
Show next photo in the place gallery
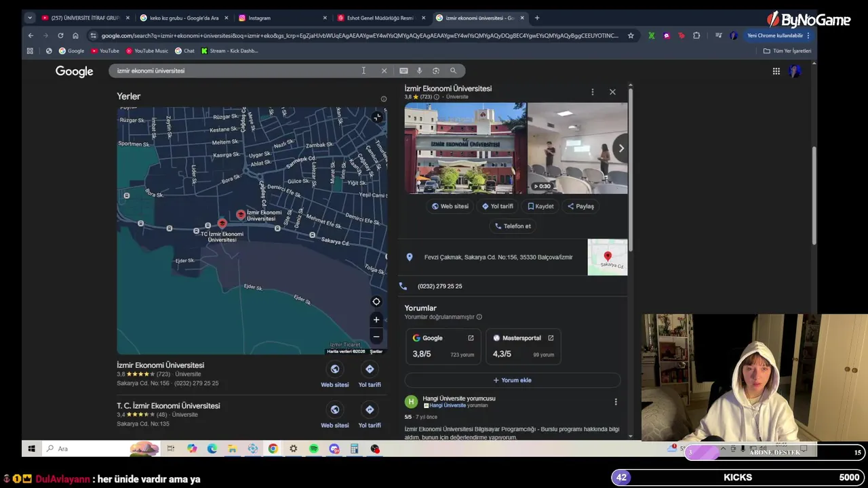point(620,148)
